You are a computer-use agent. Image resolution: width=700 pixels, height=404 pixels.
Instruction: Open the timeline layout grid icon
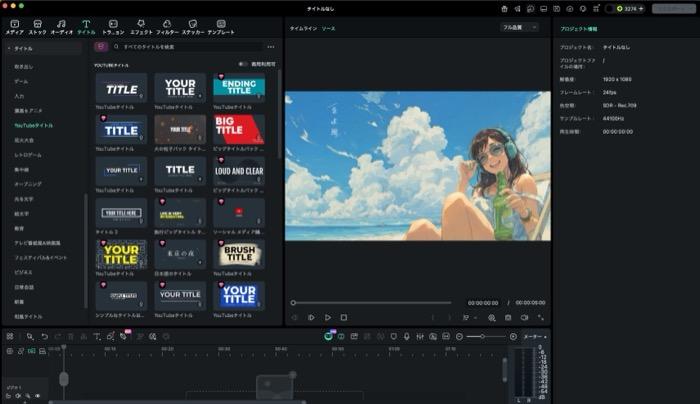[10, 336]
